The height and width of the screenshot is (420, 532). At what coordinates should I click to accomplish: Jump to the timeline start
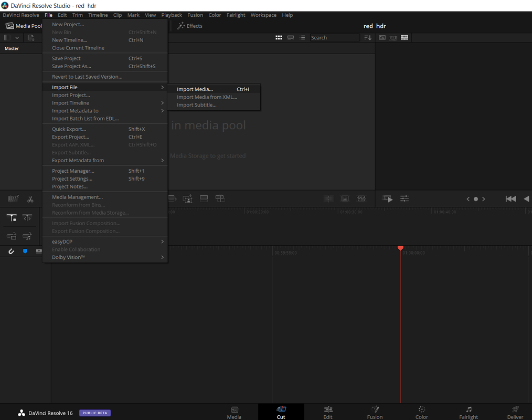click(x=510, y=199)
